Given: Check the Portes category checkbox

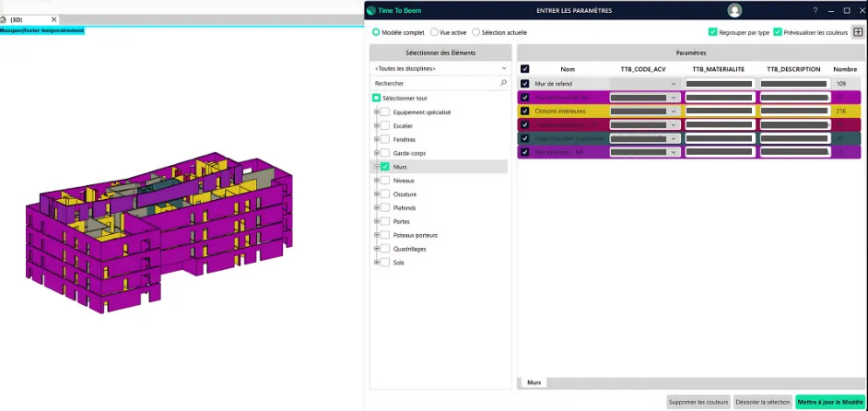Looking at the screenshot, I should (385, 221).
